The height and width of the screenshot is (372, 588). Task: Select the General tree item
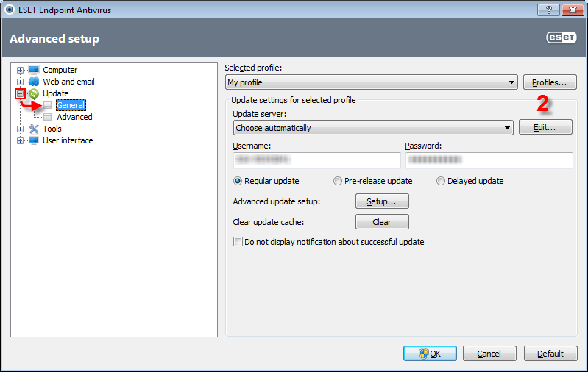coord(71,105)
